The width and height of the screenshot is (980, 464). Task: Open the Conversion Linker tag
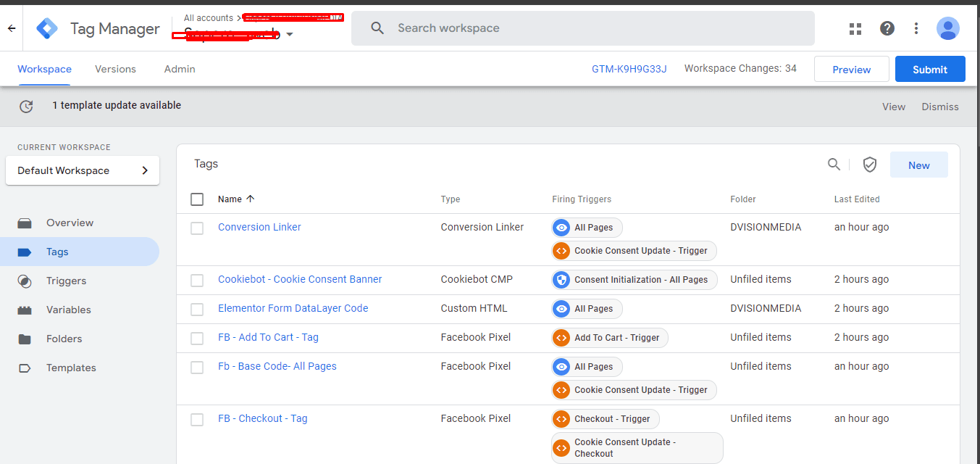[259, 227]
